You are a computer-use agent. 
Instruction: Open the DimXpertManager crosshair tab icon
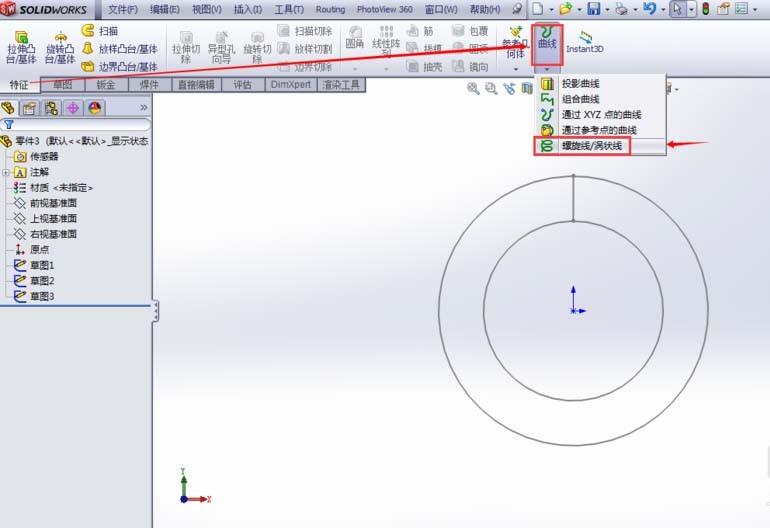point(73,108)
